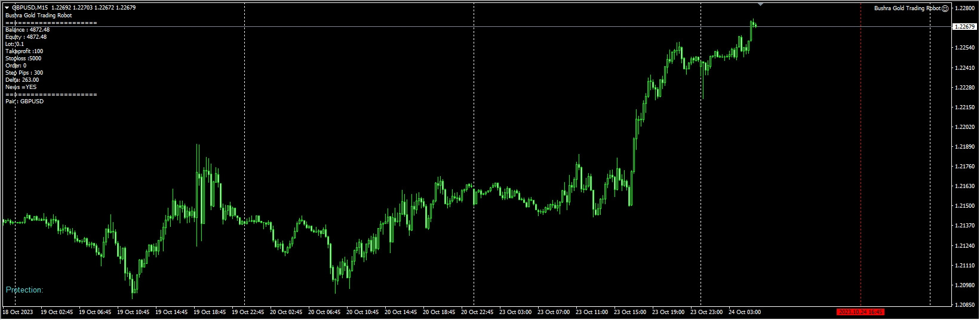Click the '23 Oct 23:00' time axis label
Image resolution: width=980 pixels, height=320 pixels.
pos(706,312)
